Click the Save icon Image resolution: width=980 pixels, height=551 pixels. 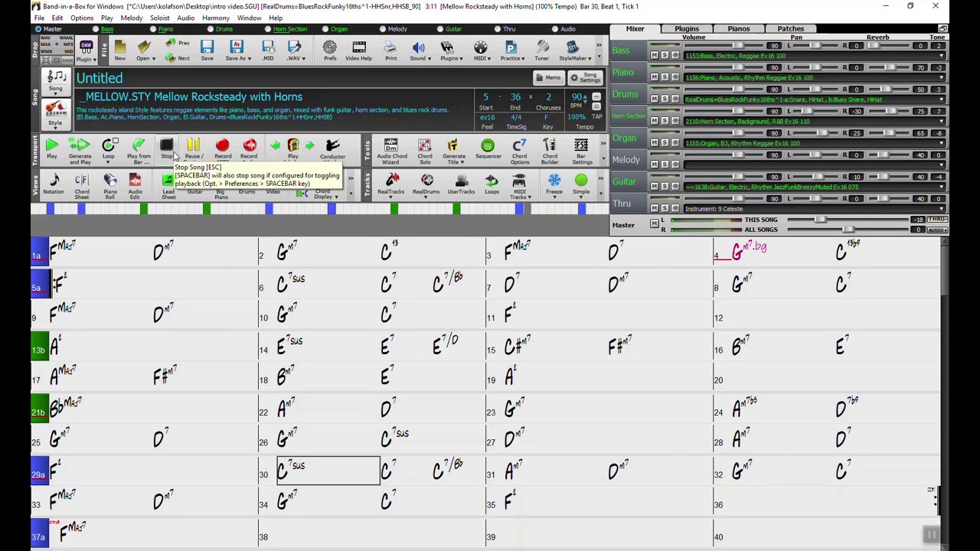(x=207, y=51)
